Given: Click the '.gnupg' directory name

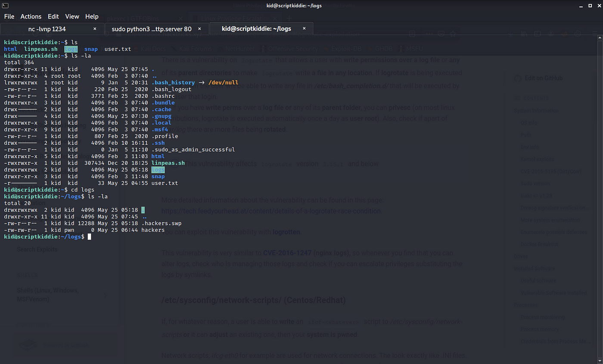Looking at the screenshot, I should tap(162, 116).
